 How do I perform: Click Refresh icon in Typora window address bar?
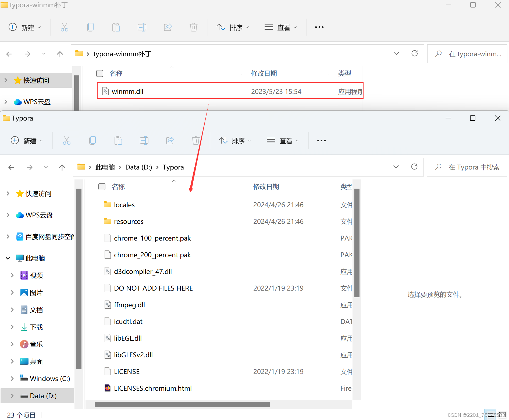click(x=414, y=167)
